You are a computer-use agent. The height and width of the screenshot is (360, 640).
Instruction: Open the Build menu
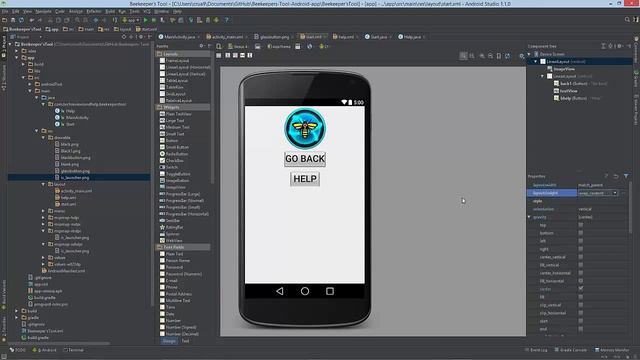(x=110, y=11)
